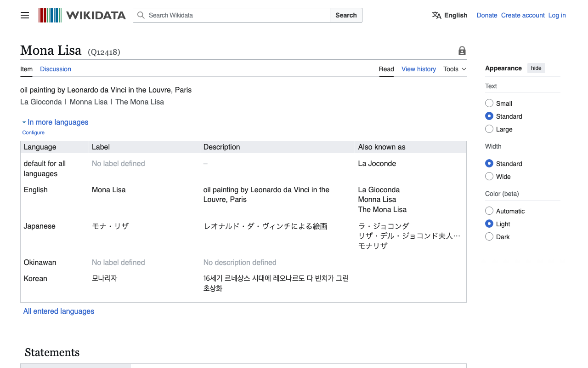The height and width of the screenshot is (368, 588).
Task: Open the main navigation hamburger menu
Action: 24,15
